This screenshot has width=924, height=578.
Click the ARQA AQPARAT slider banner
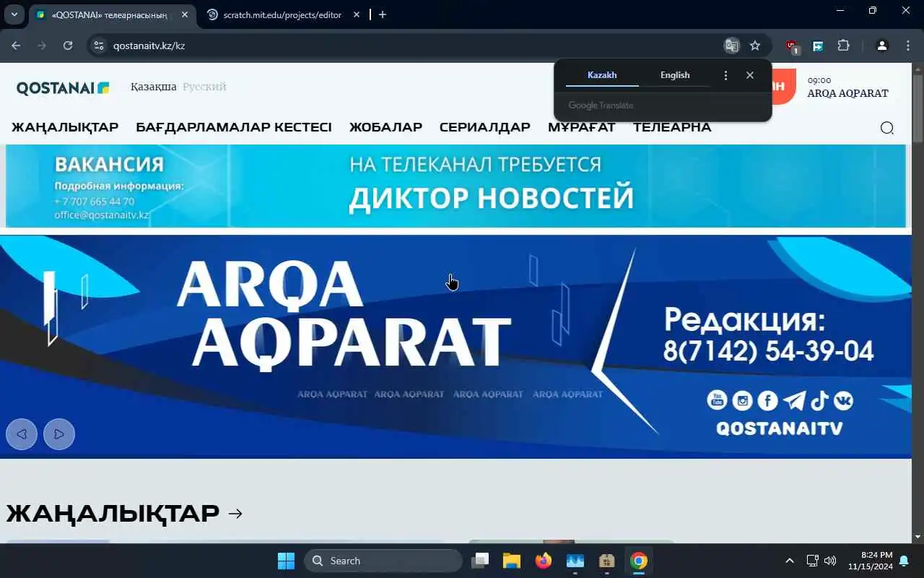coord(456,347)
